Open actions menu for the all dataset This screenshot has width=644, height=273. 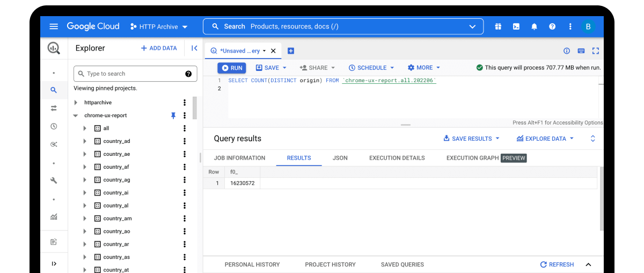[185, 128]
